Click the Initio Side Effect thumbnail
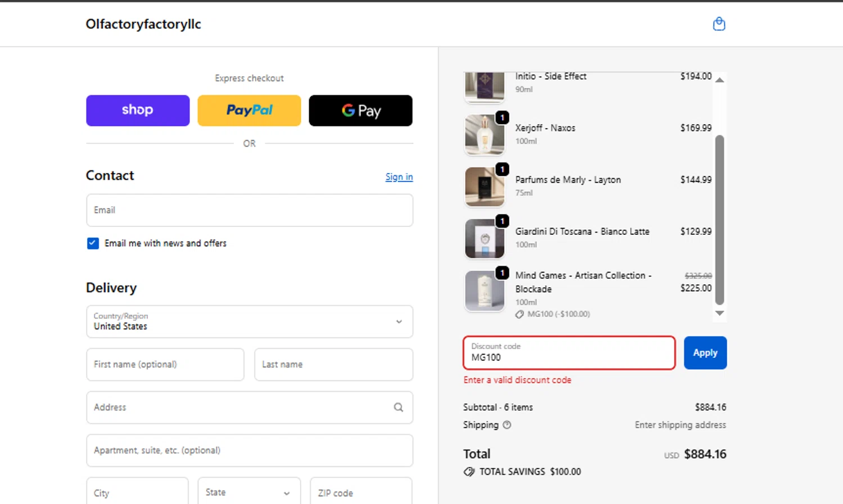 (484, 87)
